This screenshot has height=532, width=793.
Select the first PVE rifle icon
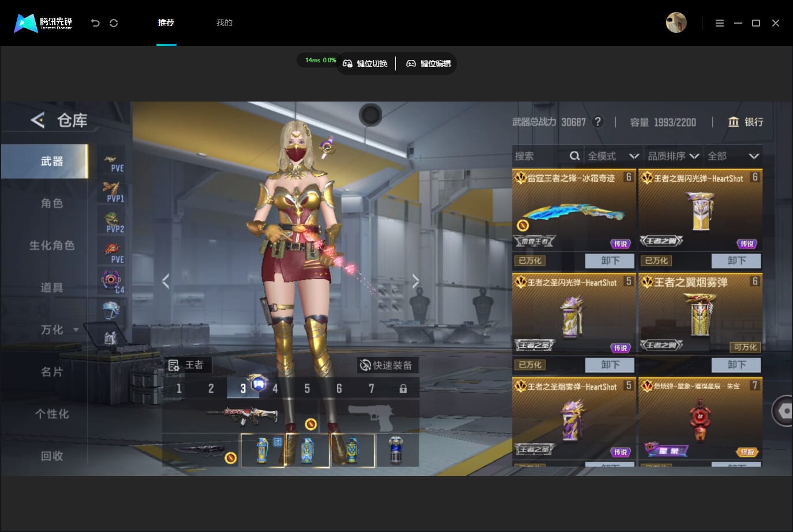(112, 161)
